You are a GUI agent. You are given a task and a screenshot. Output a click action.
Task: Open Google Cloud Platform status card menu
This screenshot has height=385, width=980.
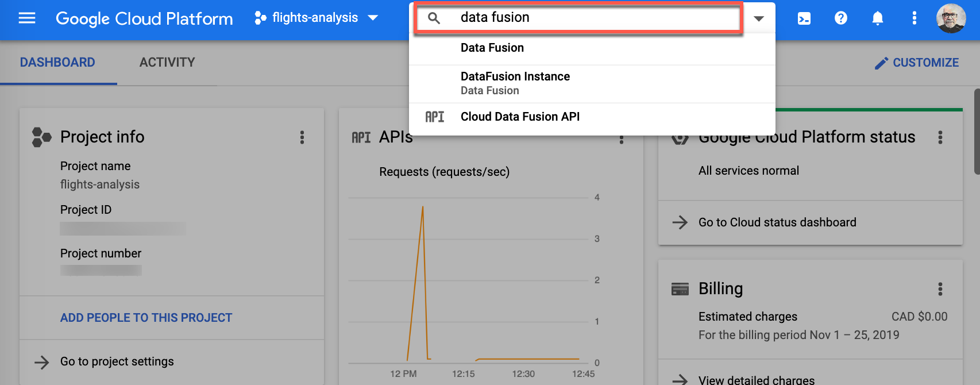tap(940, 137)
